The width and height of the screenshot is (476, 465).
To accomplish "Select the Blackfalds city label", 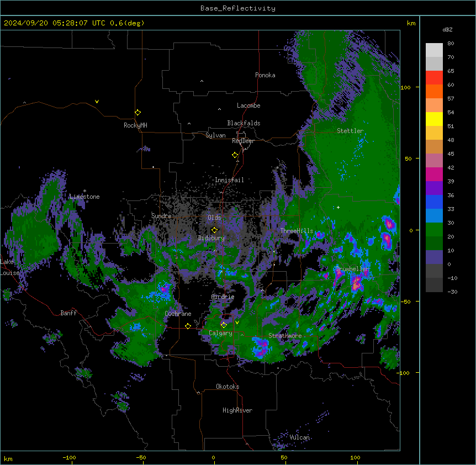I will [244, 123].
